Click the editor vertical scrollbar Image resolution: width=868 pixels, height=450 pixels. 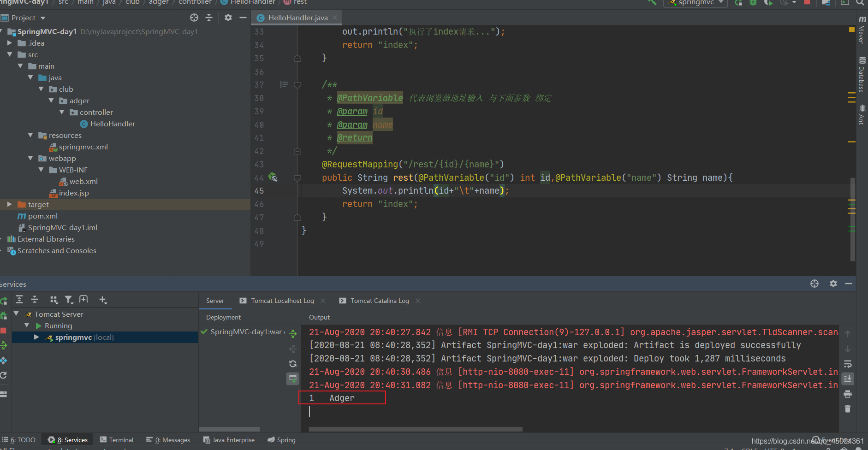pyautogui.click(x=853, y=219)
